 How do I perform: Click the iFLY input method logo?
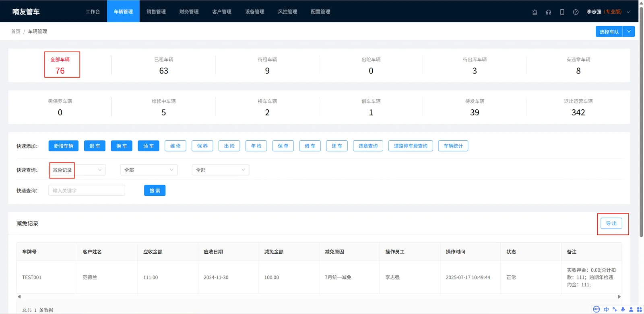pos(597,309)
